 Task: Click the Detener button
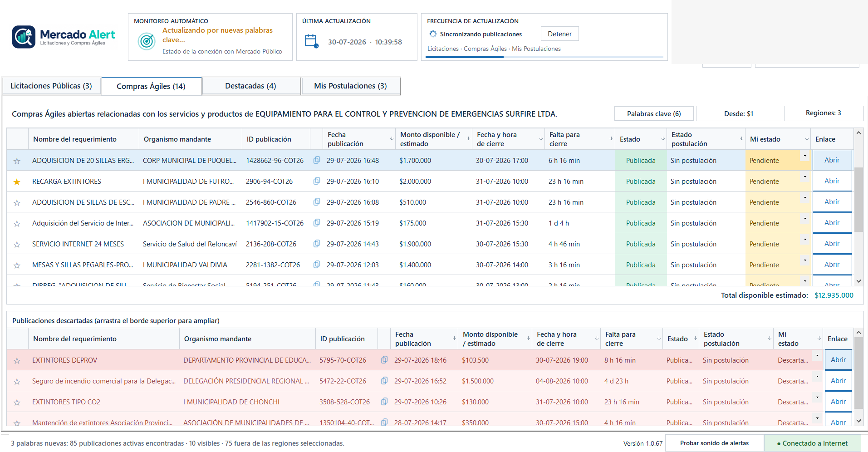[x=559, y=34]
